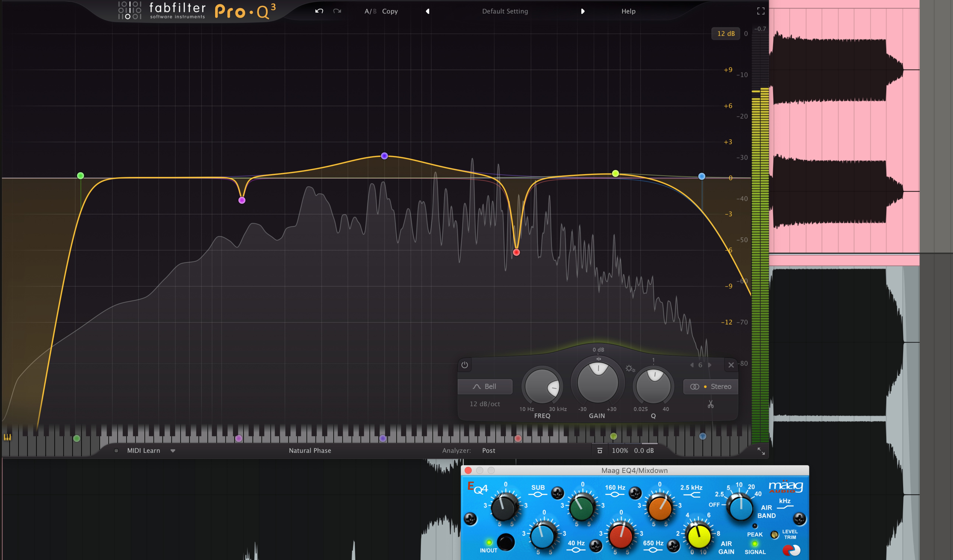The image size is (953, 560).
Task: Click the Copy button
Action: [390, 11]
